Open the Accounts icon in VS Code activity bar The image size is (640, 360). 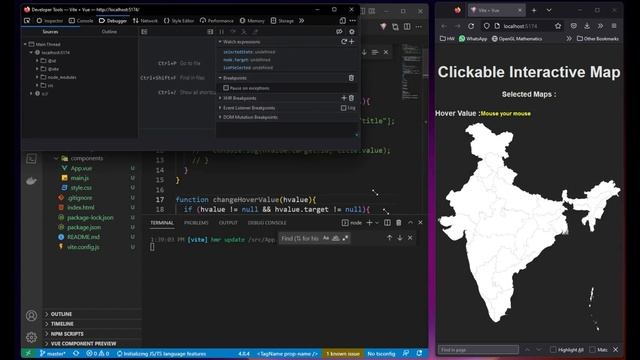click(31, 316)
